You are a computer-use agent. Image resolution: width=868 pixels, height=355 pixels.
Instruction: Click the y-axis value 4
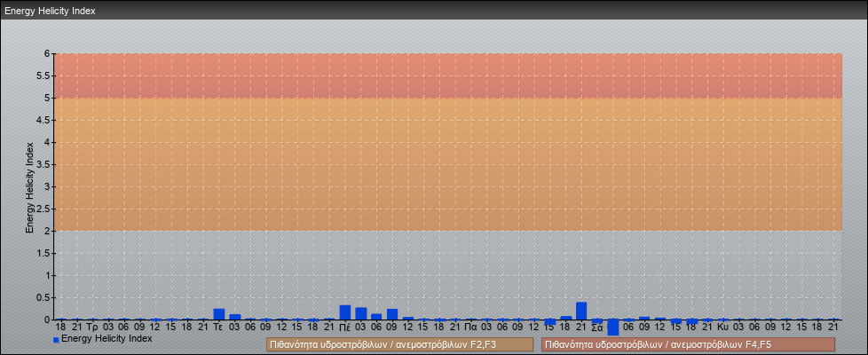coord(48,142)
